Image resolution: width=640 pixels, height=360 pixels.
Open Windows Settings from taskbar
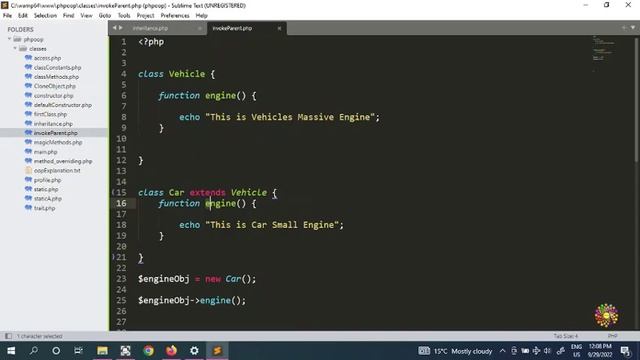194,351
